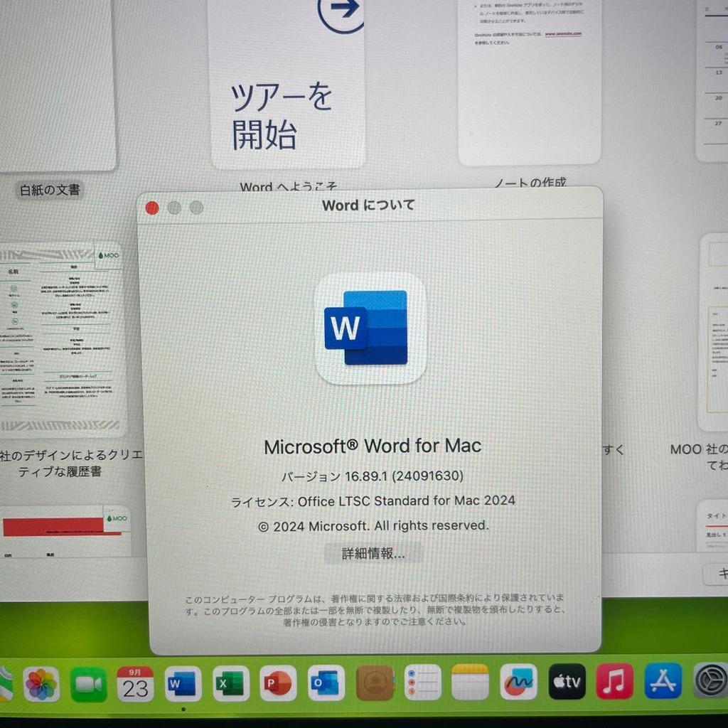Click the large Word logo in the About dialog
This screenshot has width=728, height=728.
point(370,328)
